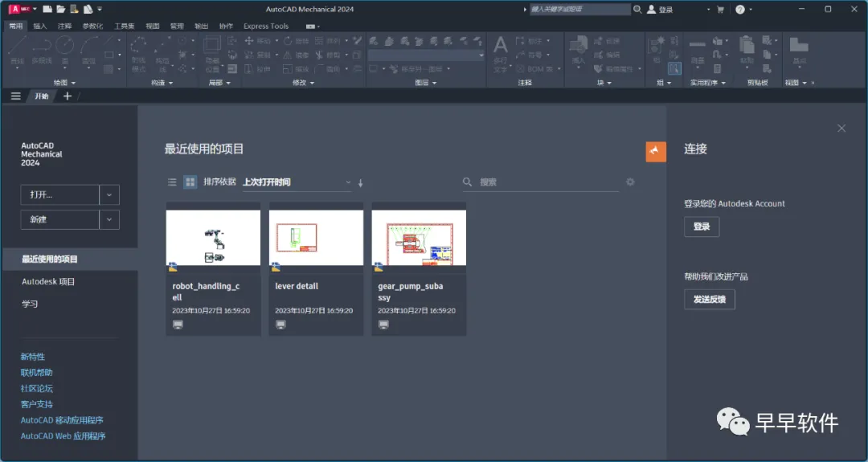The height and width of the screenshot is (462, 868).
Task: Click the New file icon in quick access toolbar
Action: (47, 9)
